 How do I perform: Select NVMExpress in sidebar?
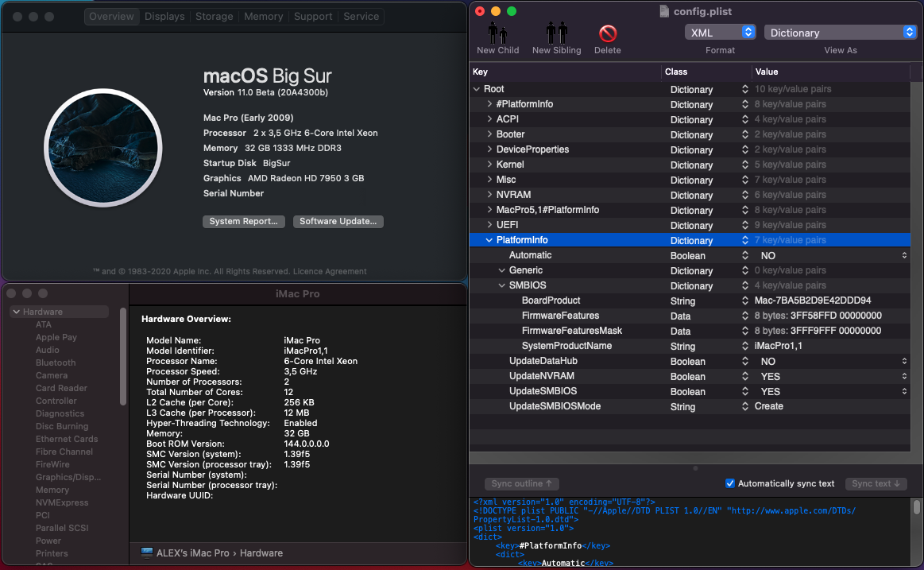coord(62,502)
